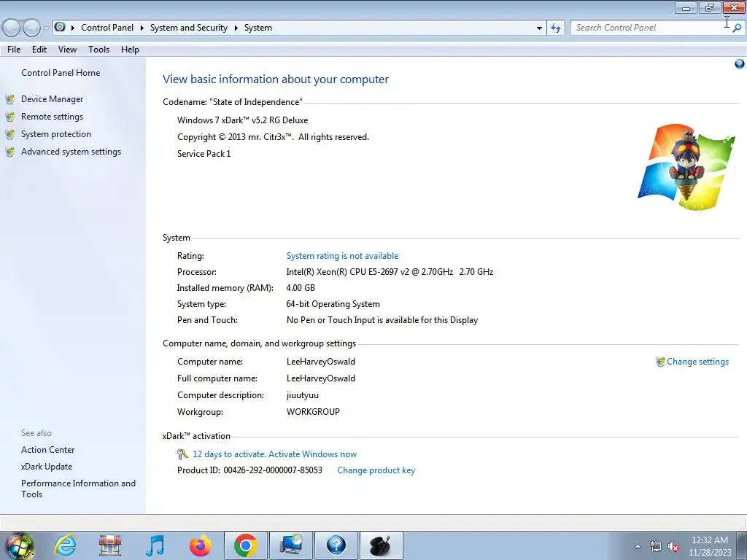Click the Back navigation button
Viewport: 747px width, 560px height.
point(12,28)
